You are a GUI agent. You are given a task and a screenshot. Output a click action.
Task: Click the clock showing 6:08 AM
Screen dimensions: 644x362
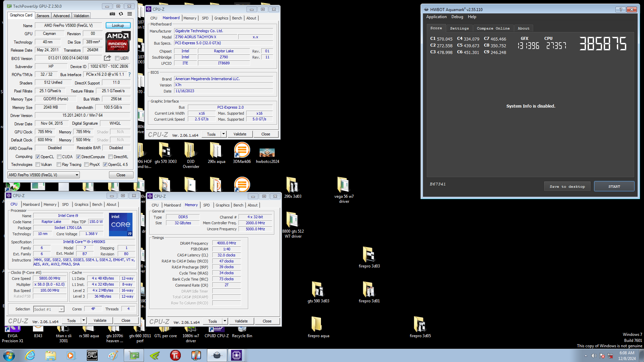tap(627, 353)
